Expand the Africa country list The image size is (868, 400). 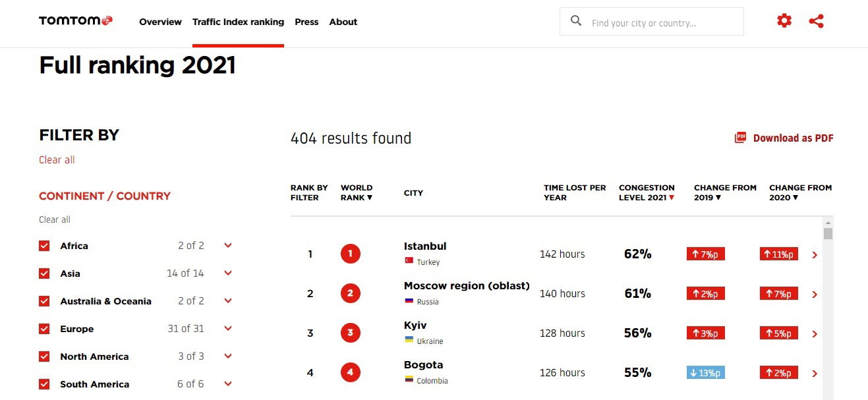228,245
